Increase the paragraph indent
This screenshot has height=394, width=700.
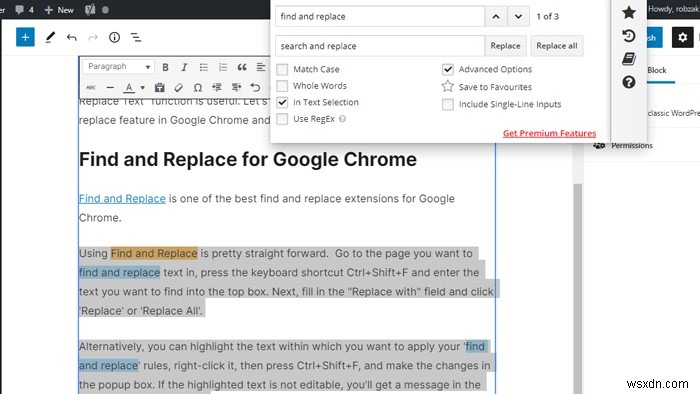click(236, 87)
